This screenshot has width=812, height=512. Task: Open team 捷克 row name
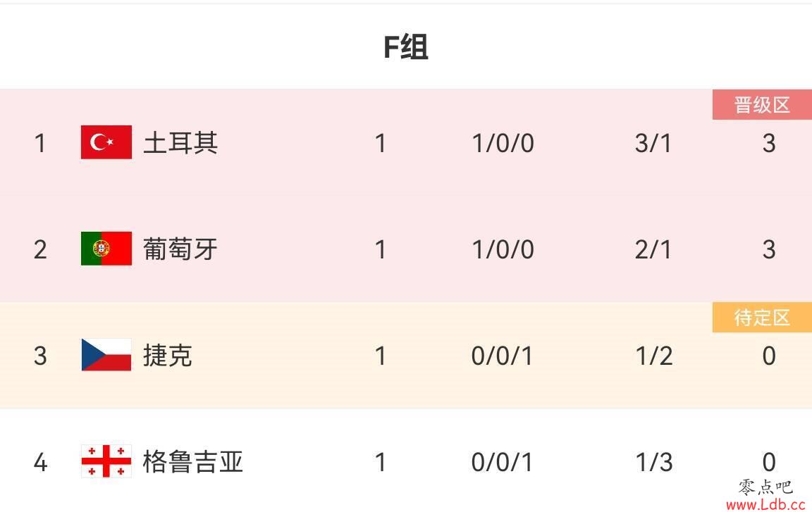(x=168, y=356)
